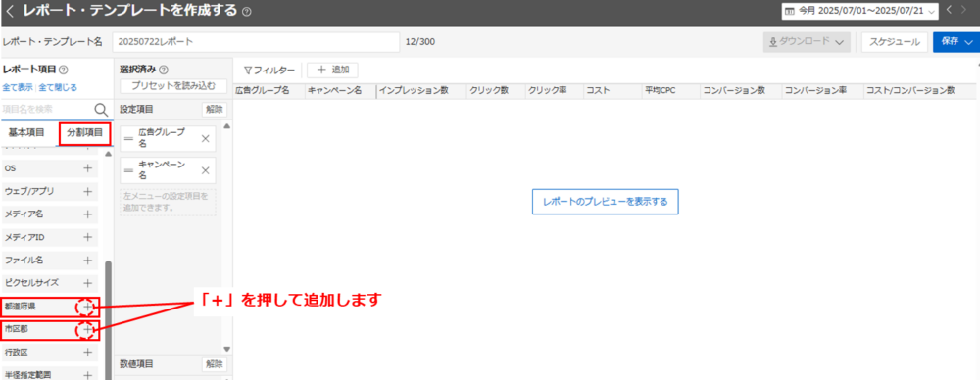Viewport: 980px width, 380px height.
Task: Open the date range calendar picker
Action: (860, 11)
